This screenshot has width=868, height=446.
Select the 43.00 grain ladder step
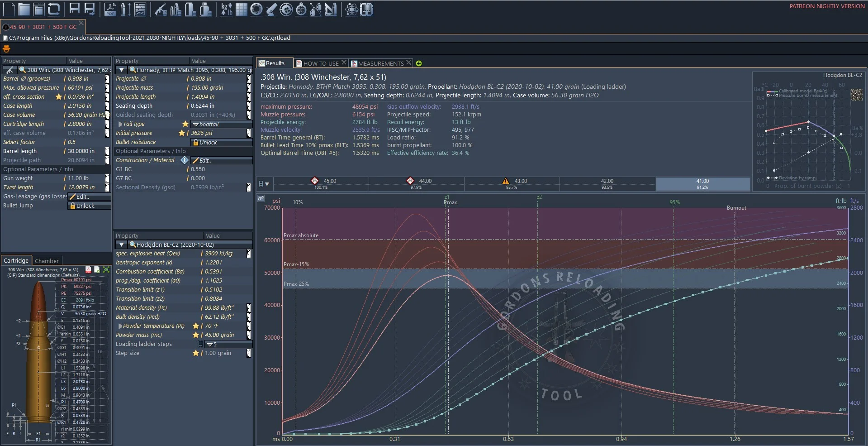512,183
